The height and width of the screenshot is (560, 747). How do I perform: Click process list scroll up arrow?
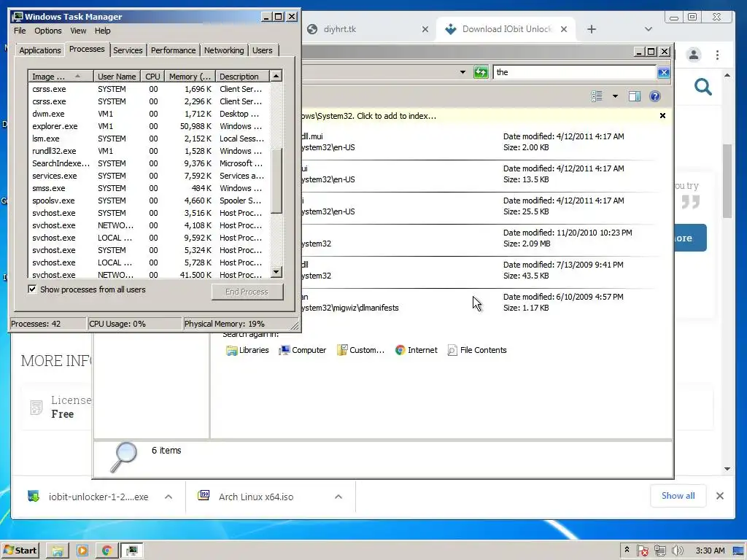coord(276,76)
